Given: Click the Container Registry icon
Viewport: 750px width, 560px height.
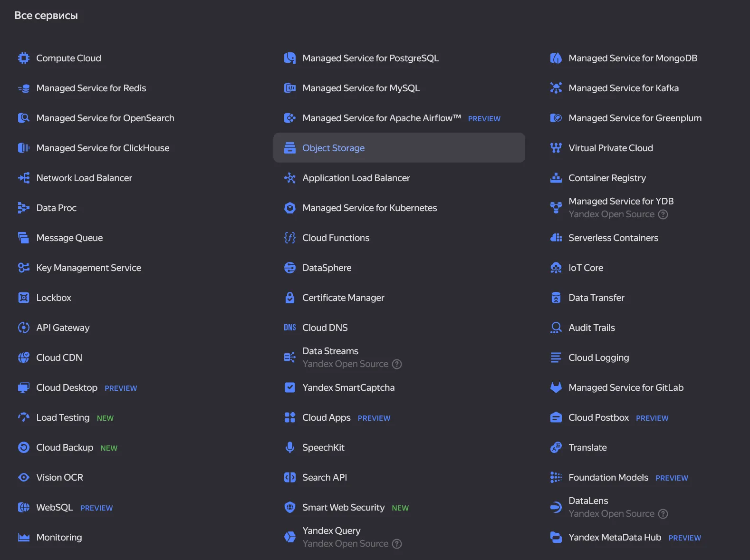Looking at the screenshot, I should 556,178.
